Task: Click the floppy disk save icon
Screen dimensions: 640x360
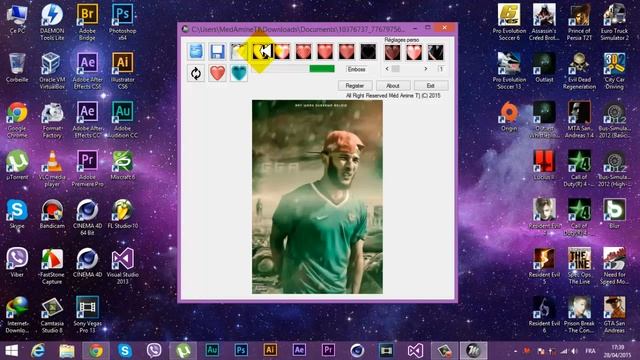Action: pyautogui.click(x=217, y=52)
